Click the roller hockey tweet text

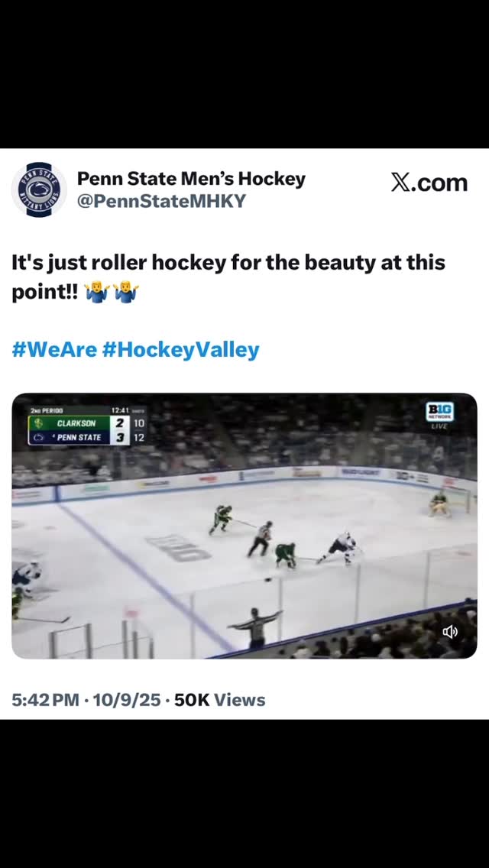(228, 263)
